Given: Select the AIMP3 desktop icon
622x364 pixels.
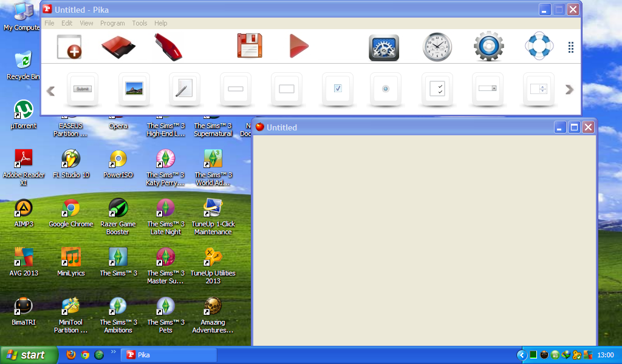Looking at the screenshot, I should click(x=24, y=213).
